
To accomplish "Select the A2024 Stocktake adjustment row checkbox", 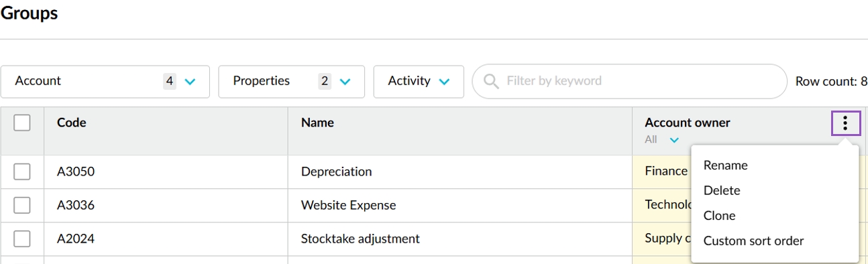I will click(x=22, y=239).
